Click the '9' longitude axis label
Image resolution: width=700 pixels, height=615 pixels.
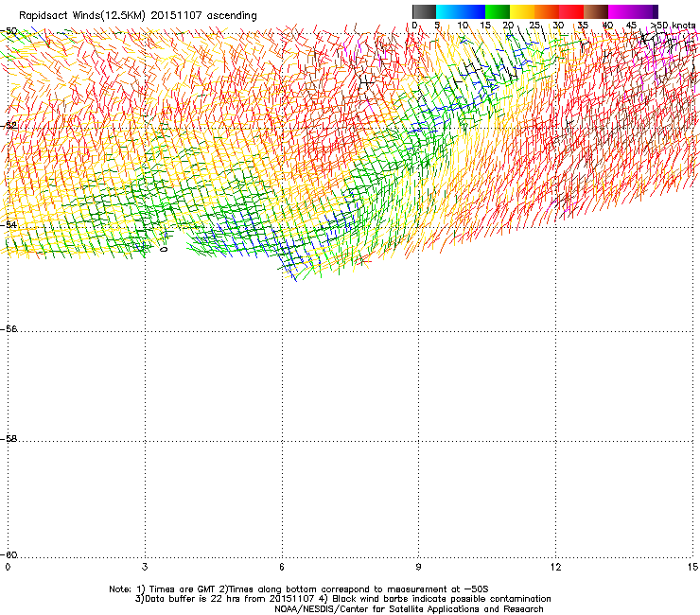[x=418, y=567]
